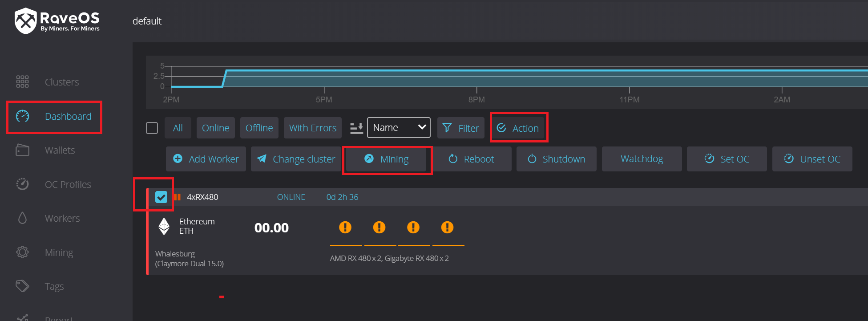Click the OC Profiles gauge icon

click(22, 184)
